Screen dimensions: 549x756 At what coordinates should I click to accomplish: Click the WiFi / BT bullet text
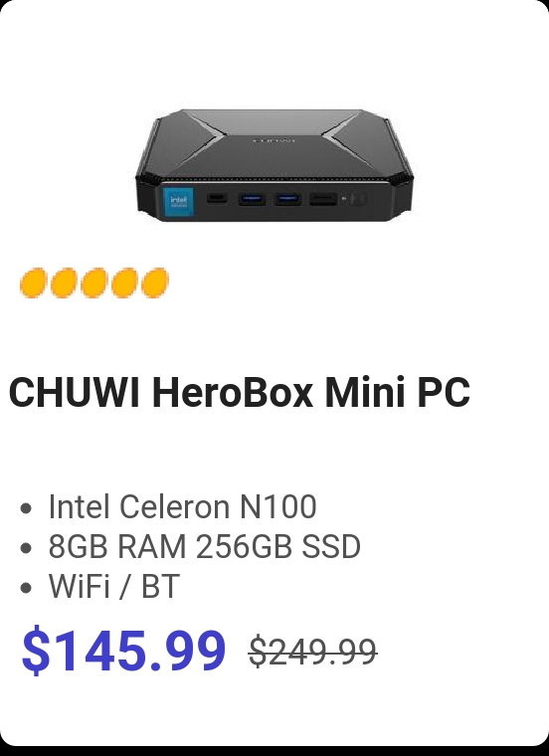coord(113,586)
